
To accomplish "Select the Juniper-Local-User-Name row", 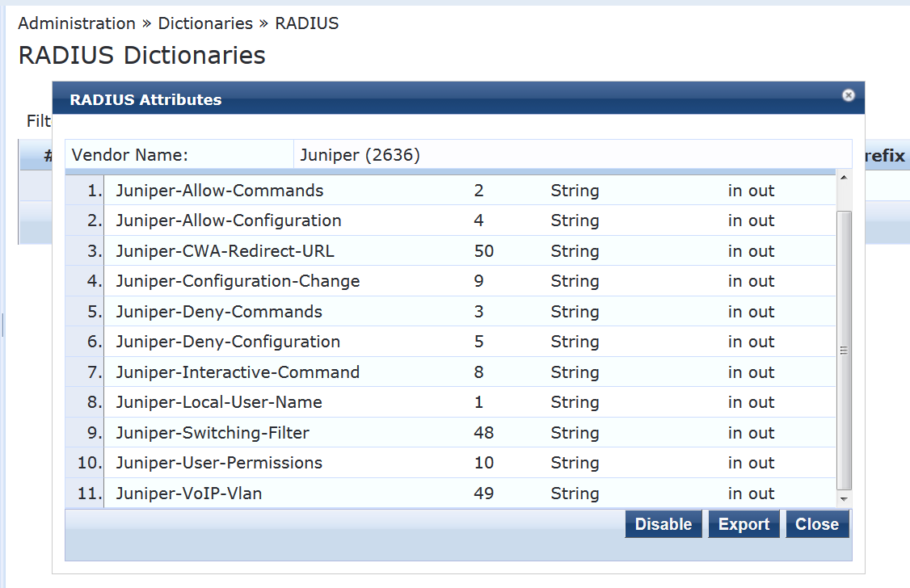I will click(x=219, y=402).
